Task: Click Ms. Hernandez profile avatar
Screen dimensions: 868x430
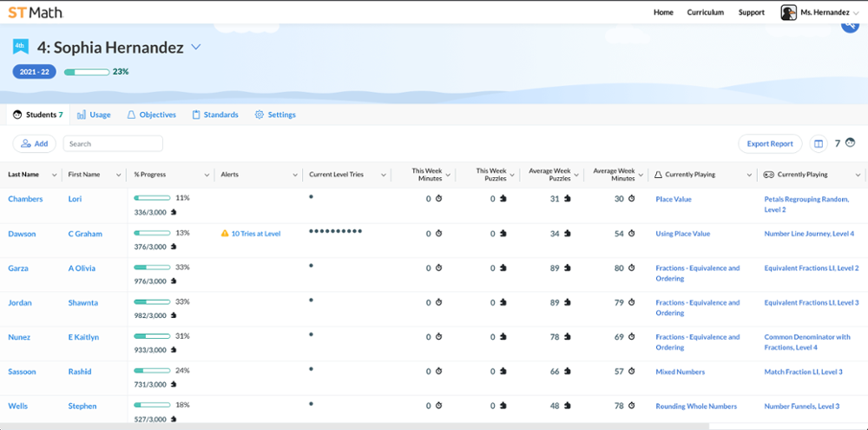Action: click(x=788, y=12)
